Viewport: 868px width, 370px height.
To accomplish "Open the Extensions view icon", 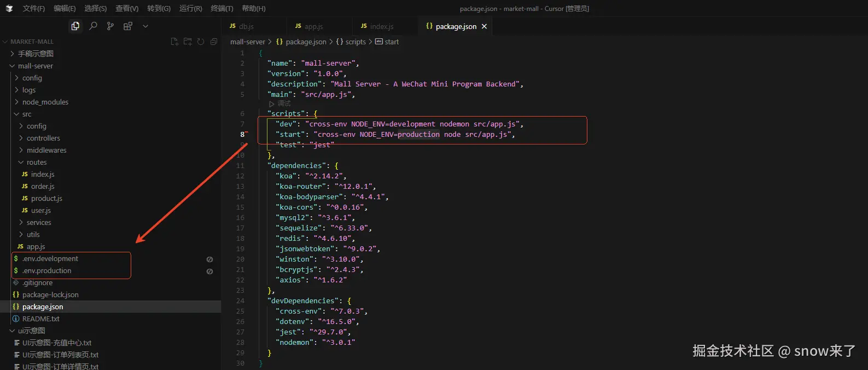I will click(x=128, y=26).
